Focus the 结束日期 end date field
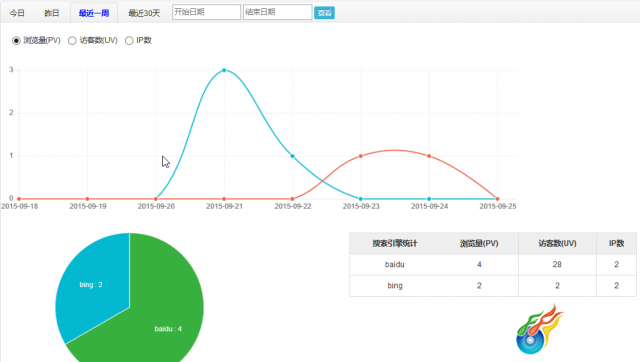640x362 pixels. [278, 12]
